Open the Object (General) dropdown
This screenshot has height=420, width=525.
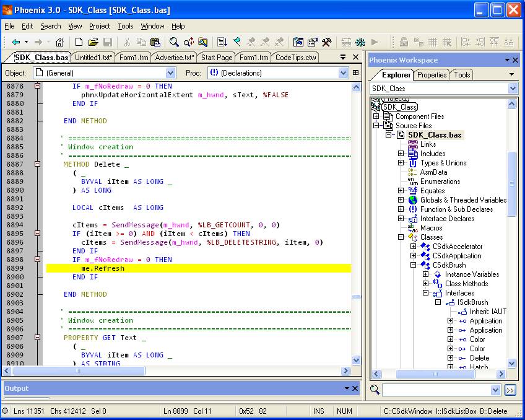click(x=170, y=72)
